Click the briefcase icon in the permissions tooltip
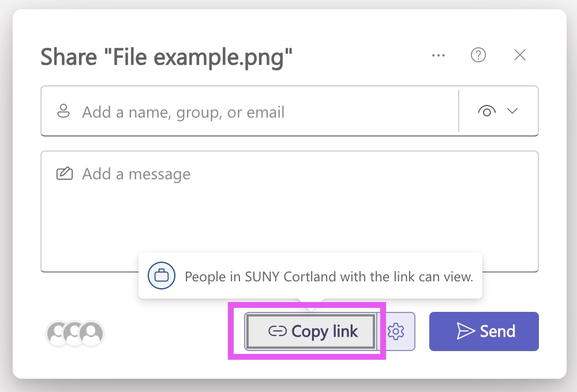 161,276
